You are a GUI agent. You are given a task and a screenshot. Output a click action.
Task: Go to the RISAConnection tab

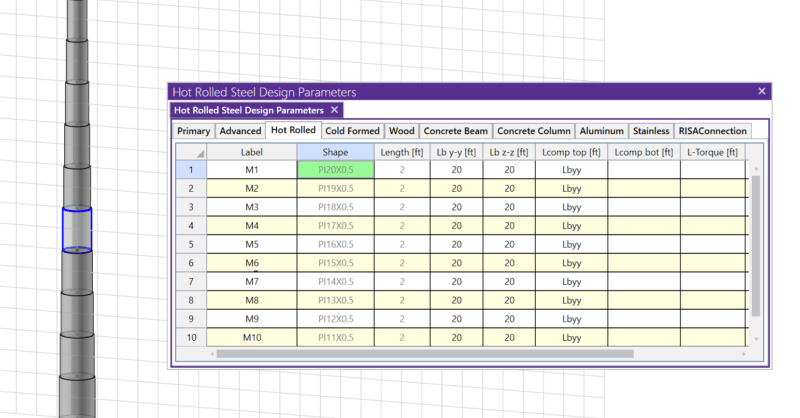click(712, 131)
